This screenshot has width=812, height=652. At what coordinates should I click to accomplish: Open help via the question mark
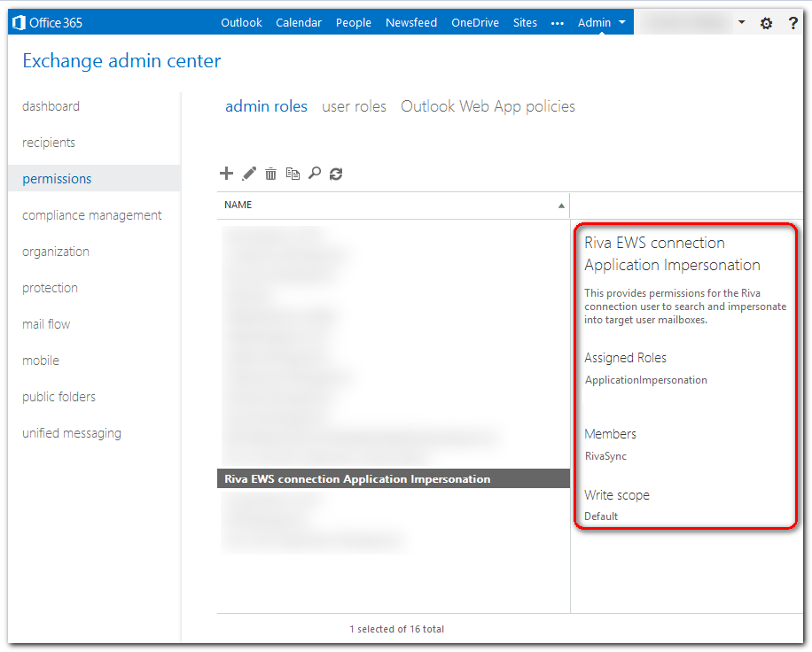coord(792,23)
